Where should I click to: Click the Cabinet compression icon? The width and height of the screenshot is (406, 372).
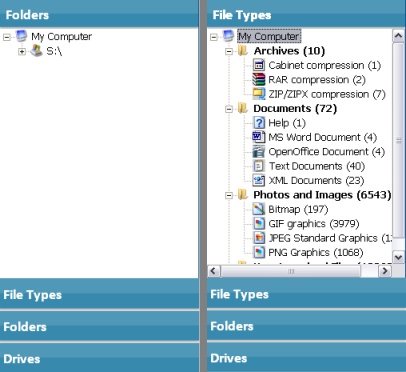coord(259,65)
